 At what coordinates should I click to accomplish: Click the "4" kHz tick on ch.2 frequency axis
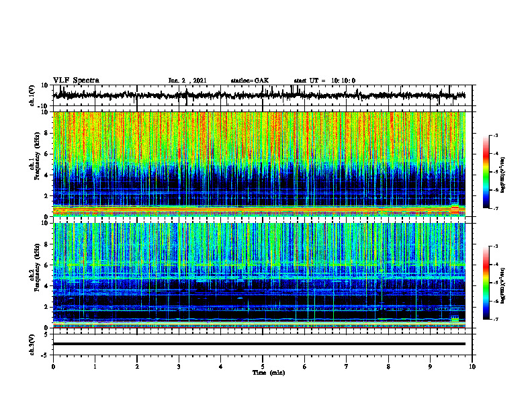click(x=46, y=286)
